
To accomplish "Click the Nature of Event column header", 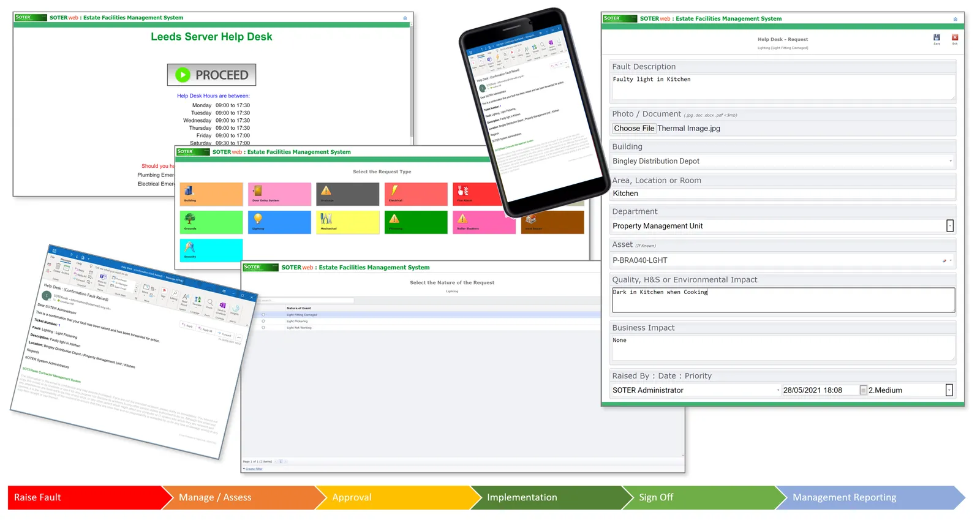I will point(299,308).
